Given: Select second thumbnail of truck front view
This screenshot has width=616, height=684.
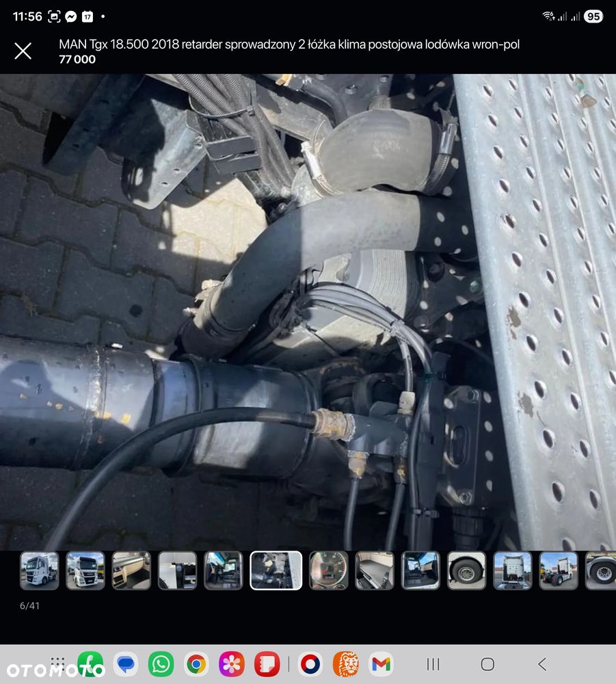Looking at the screenshot, I should 85,570.
